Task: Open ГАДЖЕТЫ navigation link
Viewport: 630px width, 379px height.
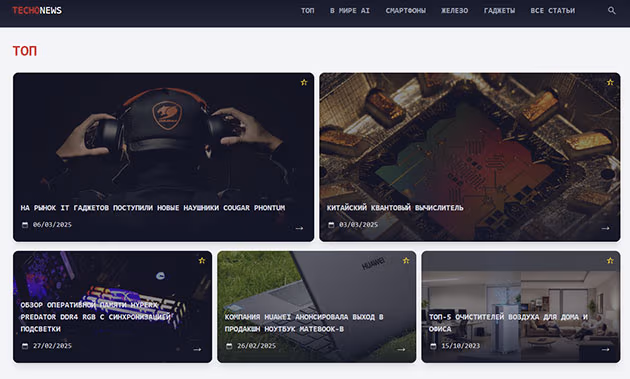Action: 499,10
